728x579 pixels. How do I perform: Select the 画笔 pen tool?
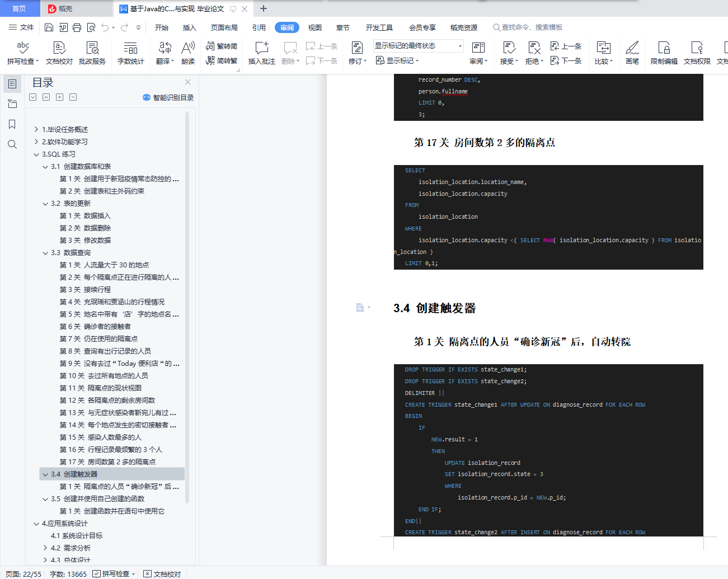pyautogui.click(x=632, y=53)
